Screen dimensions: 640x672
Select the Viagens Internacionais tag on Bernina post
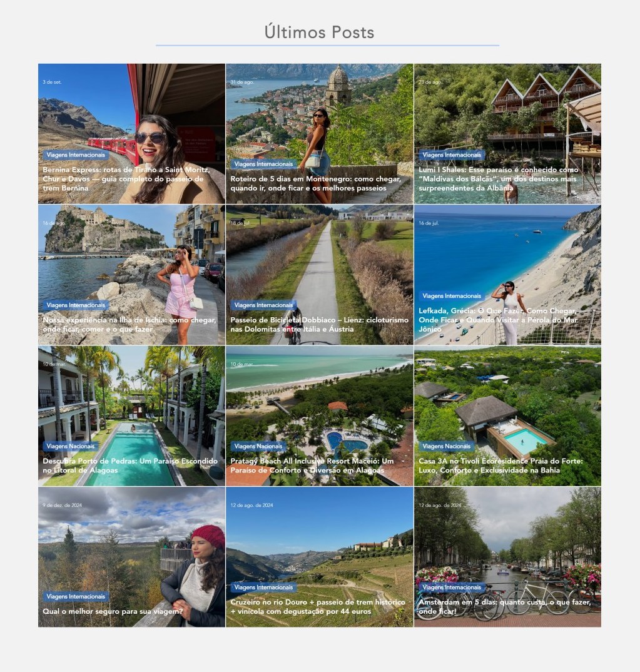[76, 155]
